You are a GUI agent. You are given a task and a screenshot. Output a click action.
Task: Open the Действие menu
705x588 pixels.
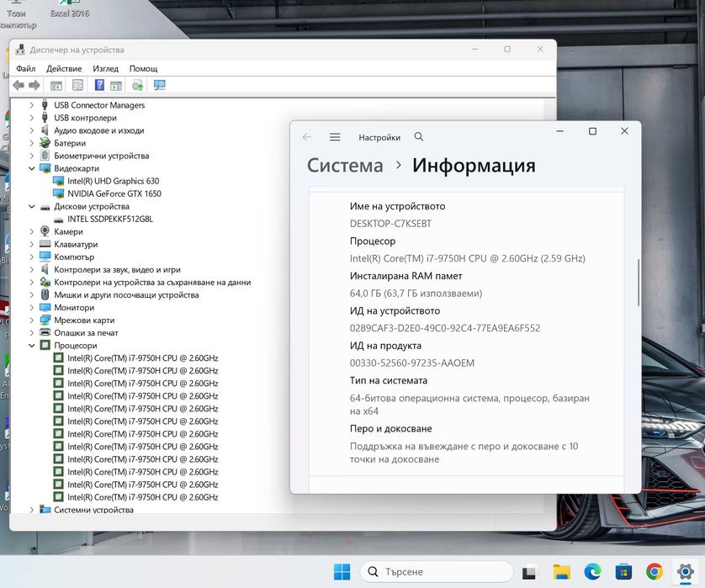coord(64,68)
